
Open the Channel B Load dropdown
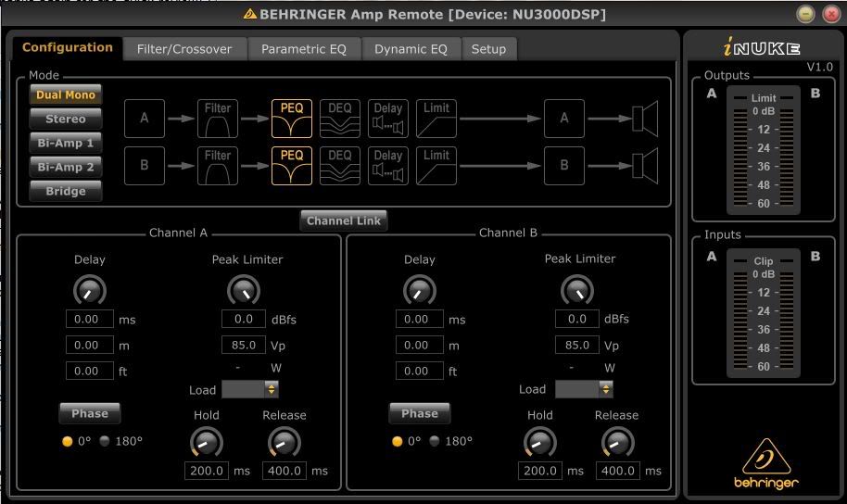tap(584, 389)
